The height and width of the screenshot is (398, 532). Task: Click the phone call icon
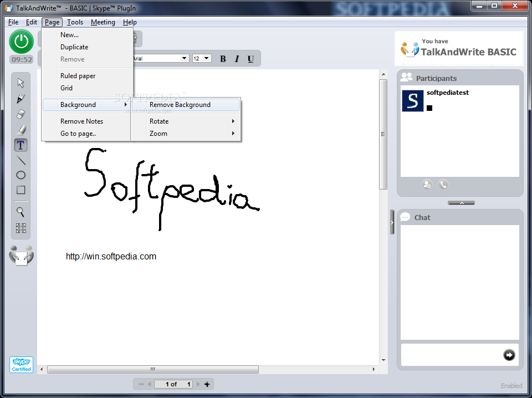[443, 185]
